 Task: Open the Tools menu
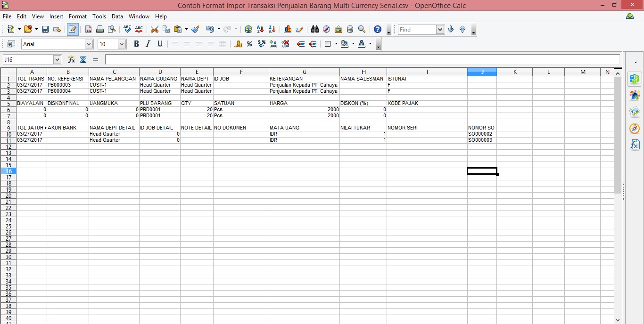99,16
